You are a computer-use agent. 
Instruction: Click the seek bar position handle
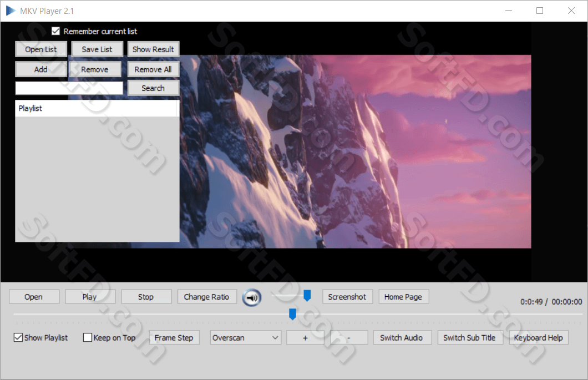[x=292, y=315]
